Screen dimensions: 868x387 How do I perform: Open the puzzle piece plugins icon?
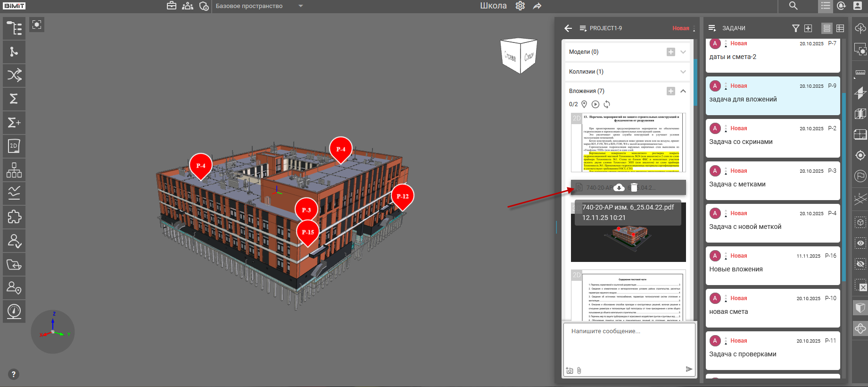pyautogui.click(x=14, y=217)
